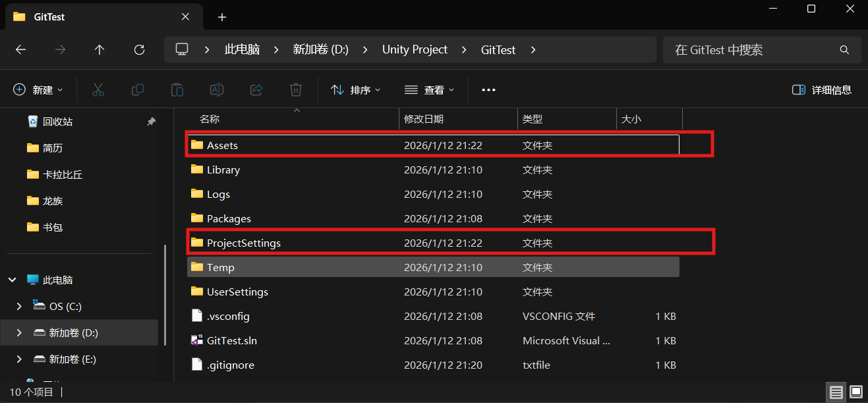Click the computer monitor icon in address bar

[182, 49]
